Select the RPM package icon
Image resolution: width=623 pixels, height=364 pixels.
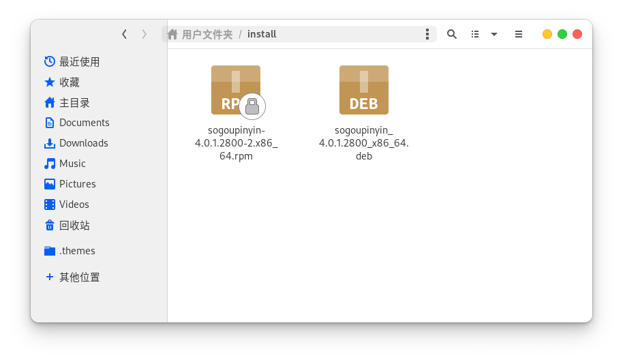pos(236,90)
